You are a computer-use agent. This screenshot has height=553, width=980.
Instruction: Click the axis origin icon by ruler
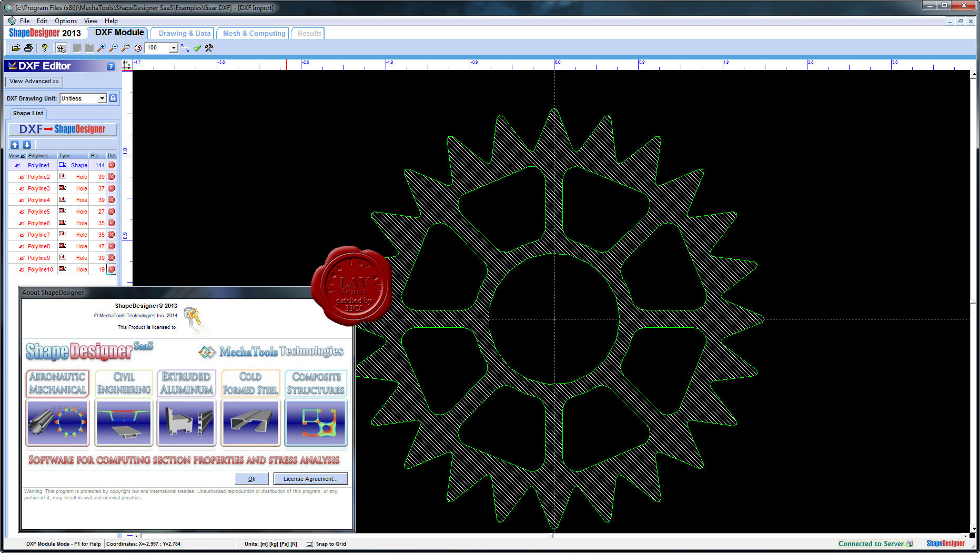pyautogui.click(x=127, y=65)
